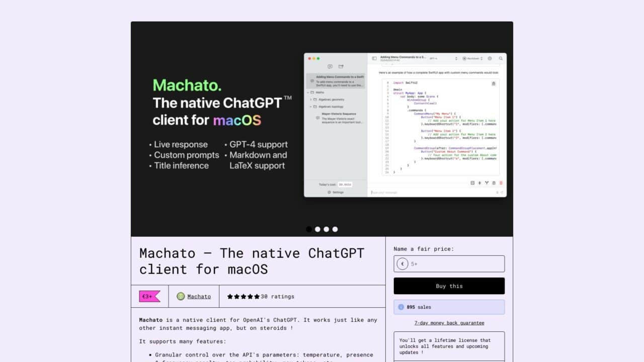Click the Name a fair price label
The image size is (644, 362).
coord(424,248)
